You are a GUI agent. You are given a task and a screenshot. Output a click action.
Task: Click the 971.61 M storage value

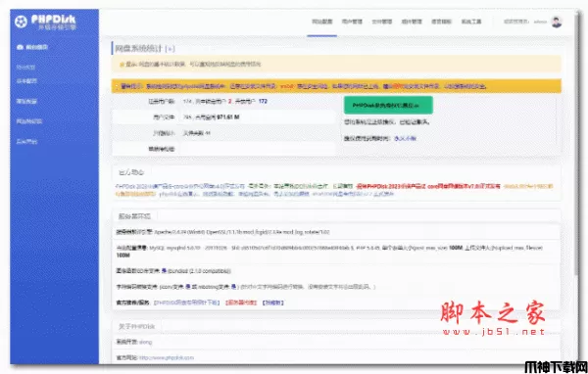228,117
